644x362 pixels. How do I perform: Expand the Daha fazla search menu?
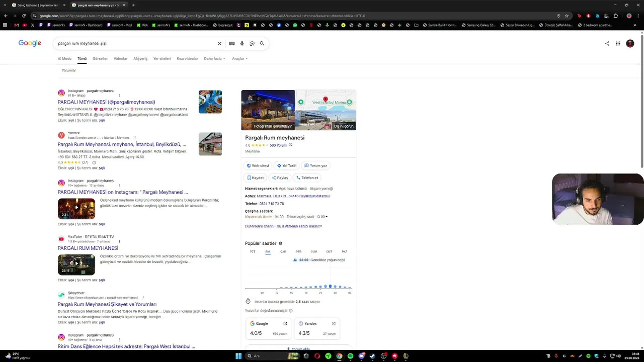click(x=214, y=59)
